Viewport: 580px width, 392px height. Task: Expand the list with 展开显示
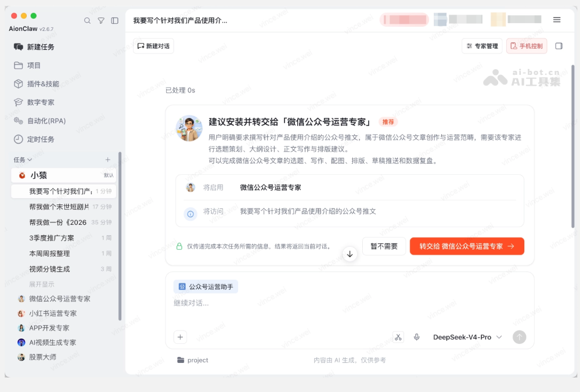tap(41, 285)
